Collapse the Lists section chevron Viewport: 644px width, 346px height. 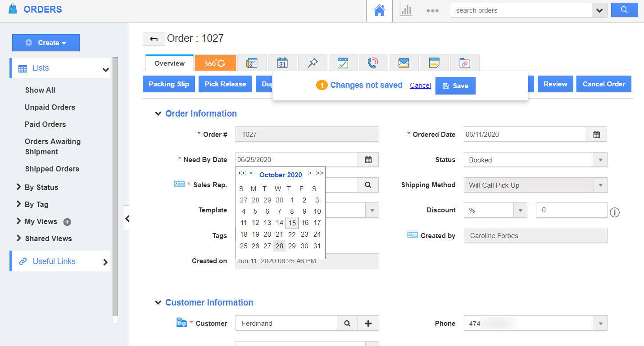(105, 69)
